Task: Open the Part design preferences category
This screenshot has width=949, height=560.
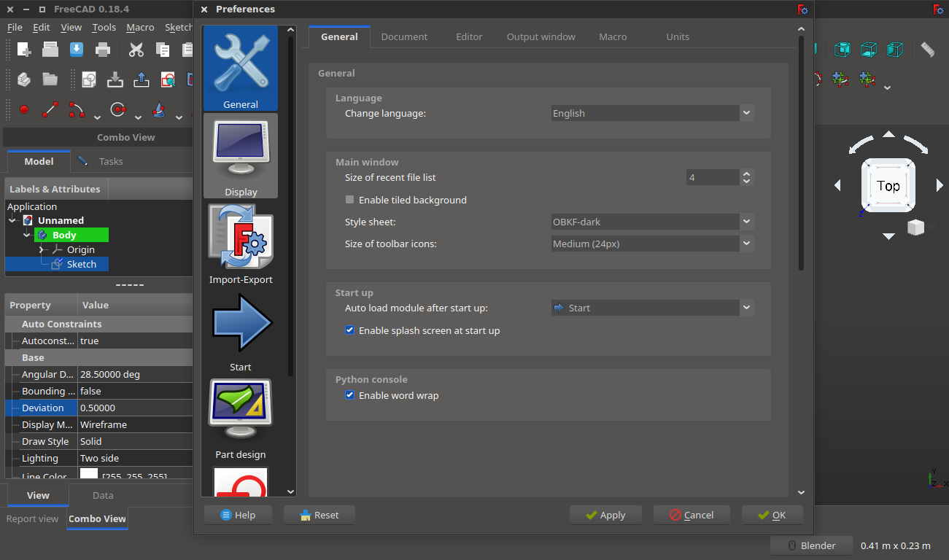Action: (241, 419)
